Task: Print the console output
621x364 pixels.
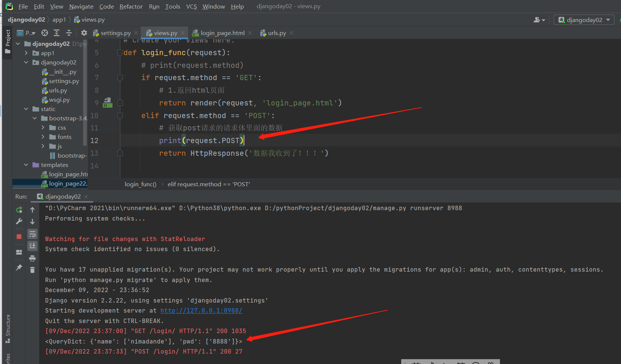Action: 32,258
